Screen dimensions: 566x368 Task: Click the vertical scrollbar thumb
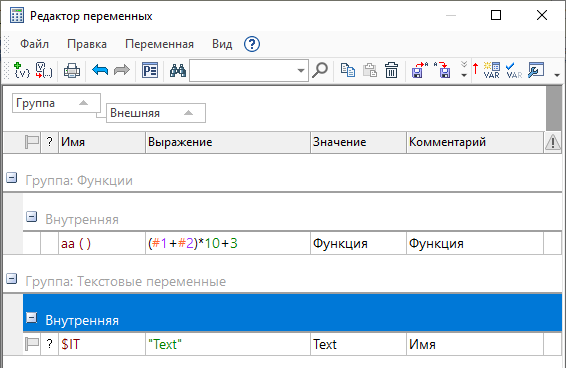tap(554, 108)
